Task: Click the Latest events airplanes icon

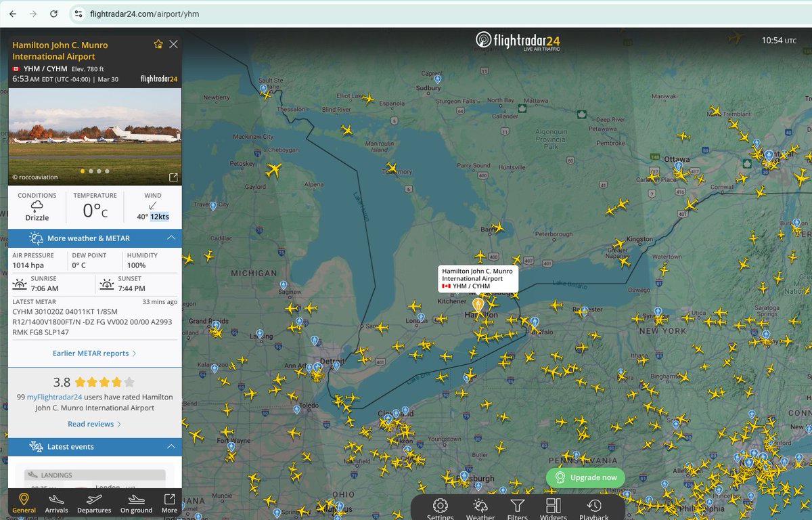Action: pyautogui.click(x=36, y=447)
